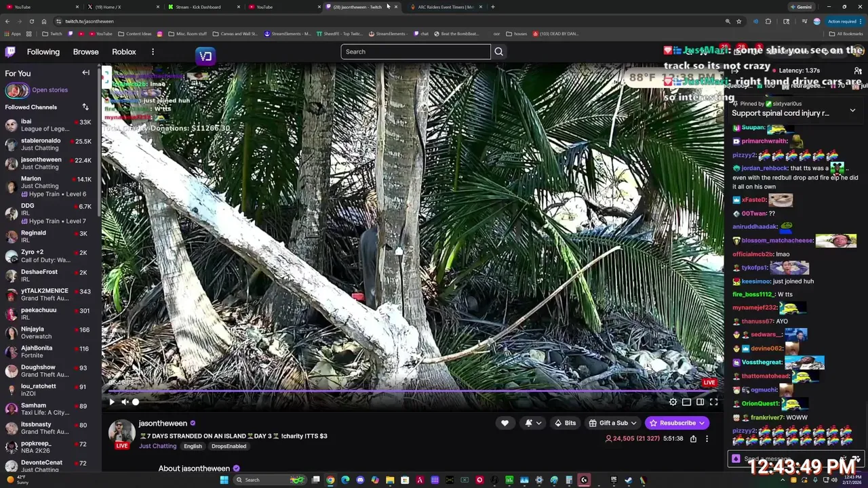The height and width of the screenshot is (488, 868).
Task: Switch to the ARC Raiders Event Timers tab
Action: pyautogui.click(x=446, y=7)
